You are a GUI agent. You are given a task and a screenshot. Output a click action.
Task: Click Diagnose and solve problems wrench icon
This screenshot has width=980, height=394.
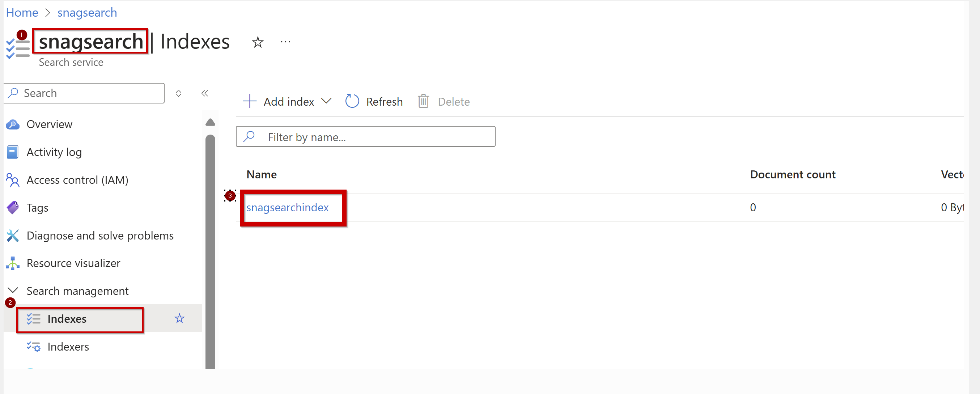point(13,236)
